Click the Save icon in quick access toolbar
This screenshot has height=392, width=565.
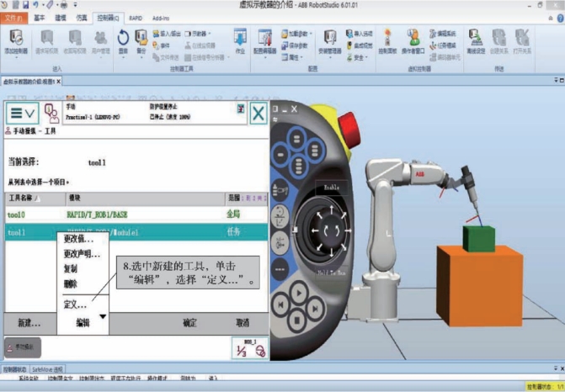point(26,5)
